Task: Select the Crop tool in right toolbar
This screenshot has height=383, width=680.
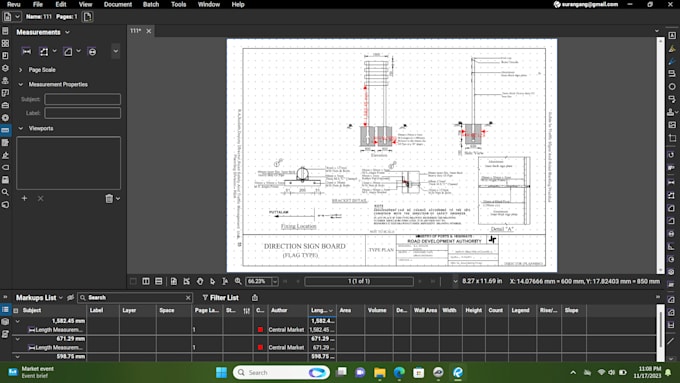Action: point(672,138)
